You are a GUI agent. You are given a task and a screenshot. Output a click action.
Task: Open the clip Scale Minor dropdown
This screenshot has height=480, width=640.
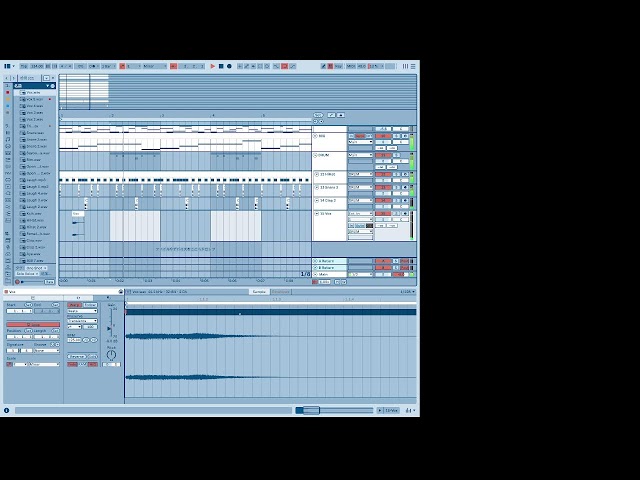pos(44,364)
